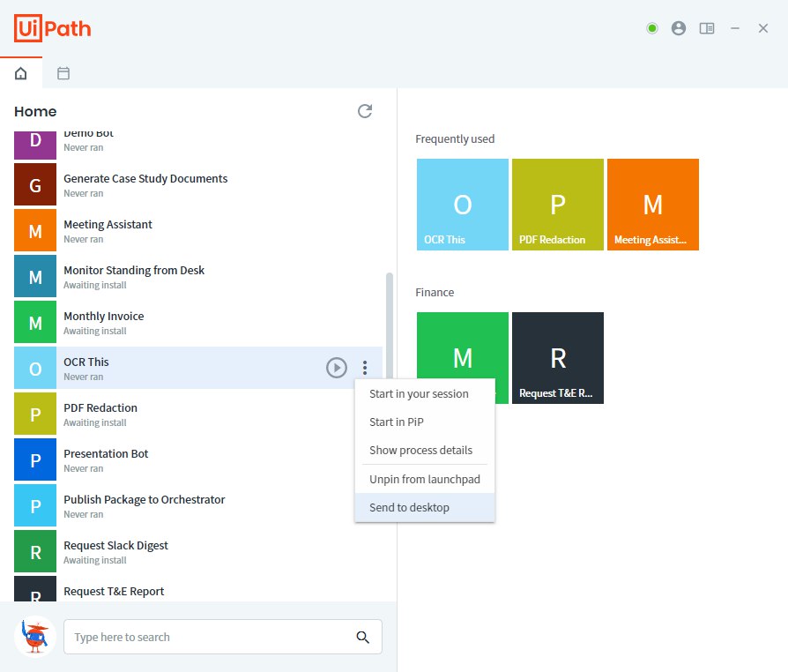Minimize the UiPath Assistant window
Viewport: 788px width, 672px height.
pyautogui.click(x=735, y=28)
